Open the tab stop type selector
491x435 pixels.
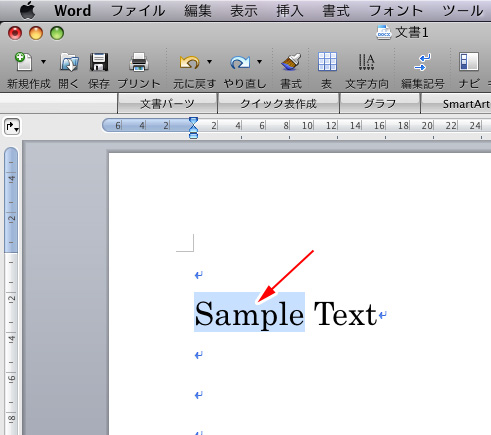coord(12,127)
